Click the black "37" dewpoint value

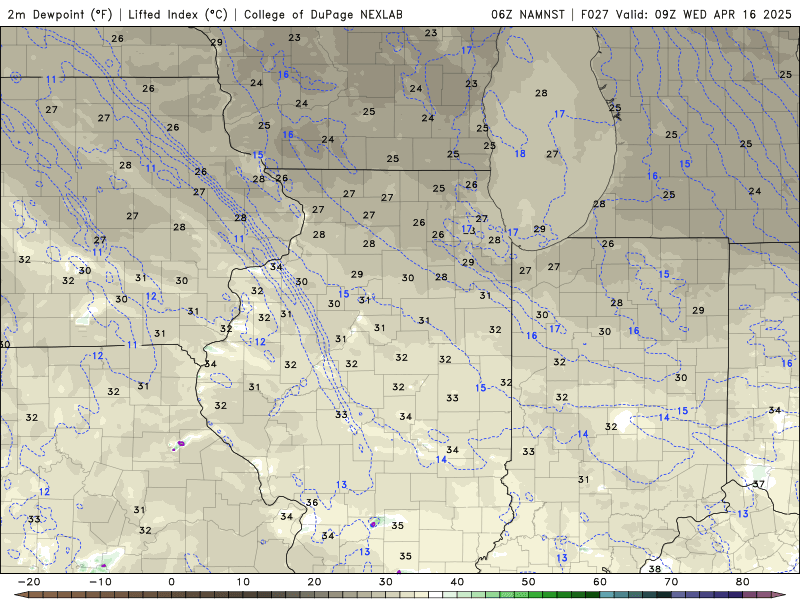(x=759, y=484)
